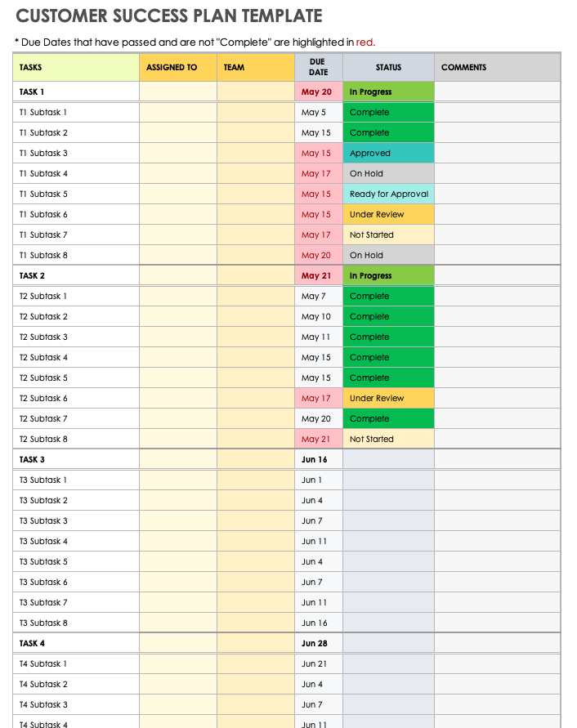Click the TASK 2 row label
This screenshot has height=728, width=577.
[76, 276]
